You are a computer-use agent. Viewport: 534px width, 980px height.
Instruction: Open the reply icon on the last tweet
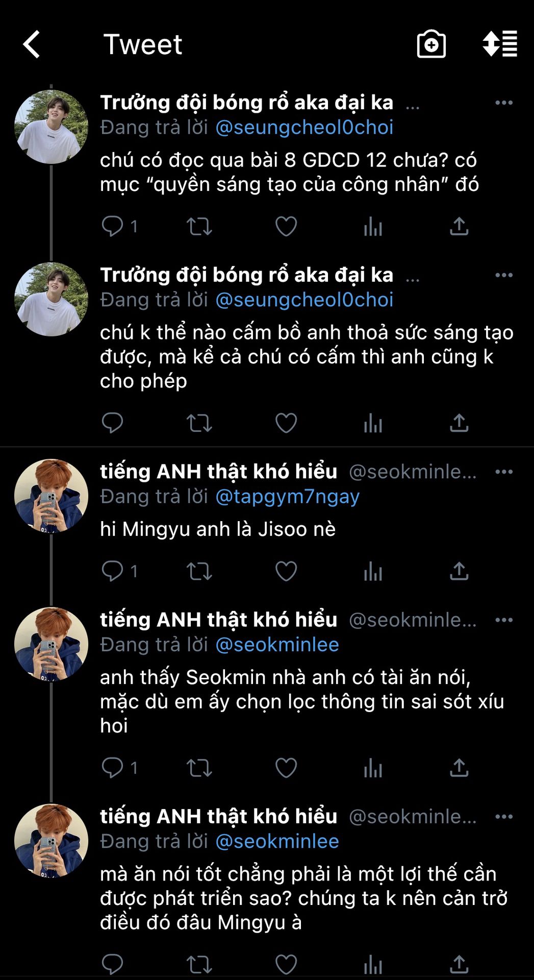[113, 964]
